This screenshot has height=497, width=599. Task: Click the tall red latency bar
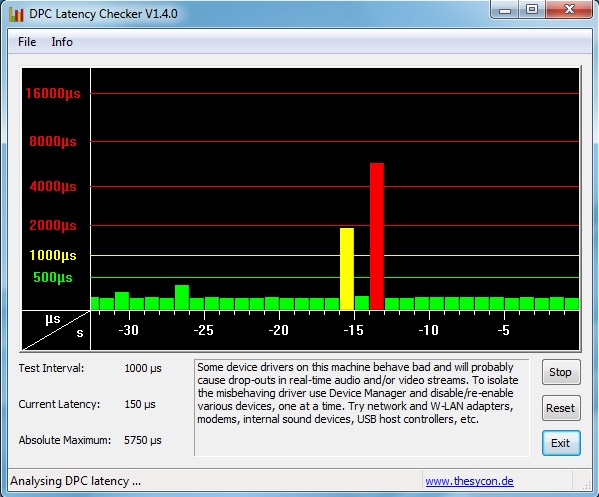377,236
